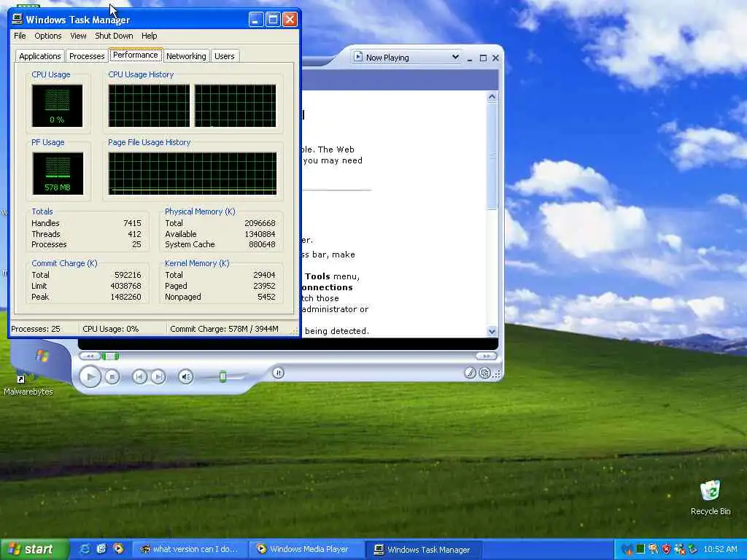Click the second Quick Launch icon

tap(101, 549)
